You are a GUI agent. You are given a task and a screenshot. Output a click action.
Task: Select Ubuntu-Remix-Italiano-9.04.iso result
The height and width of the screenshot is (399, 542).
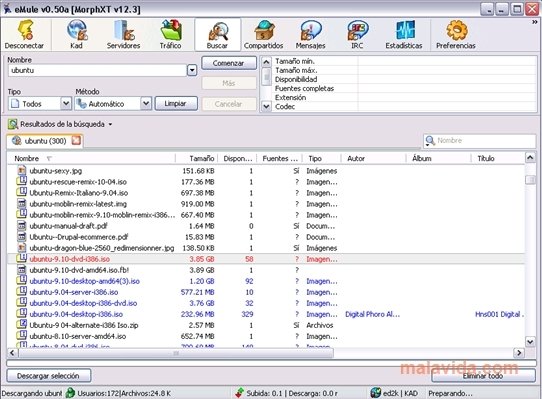coord(79,193)
